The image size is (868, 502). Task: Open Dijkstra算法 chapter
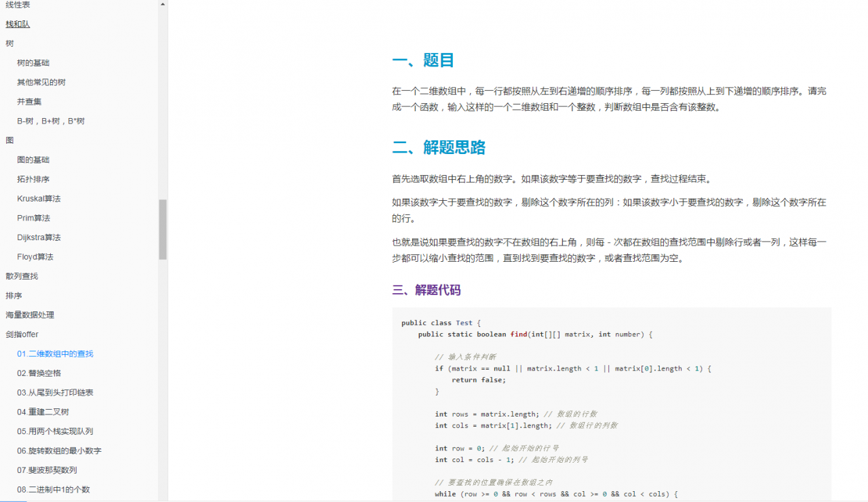coord(39,237)
